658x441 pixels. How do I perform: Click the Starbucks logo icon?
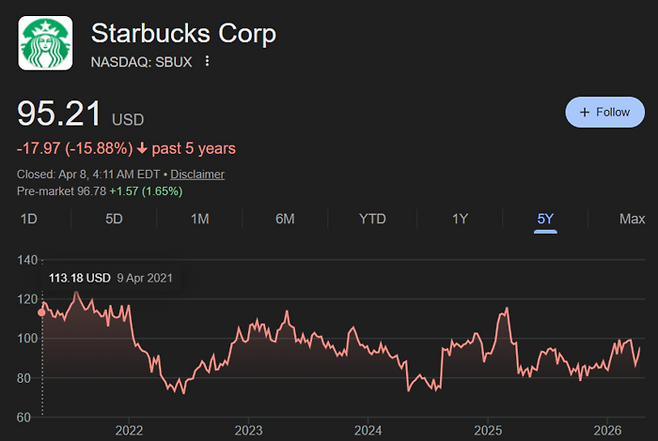[45, 42]
